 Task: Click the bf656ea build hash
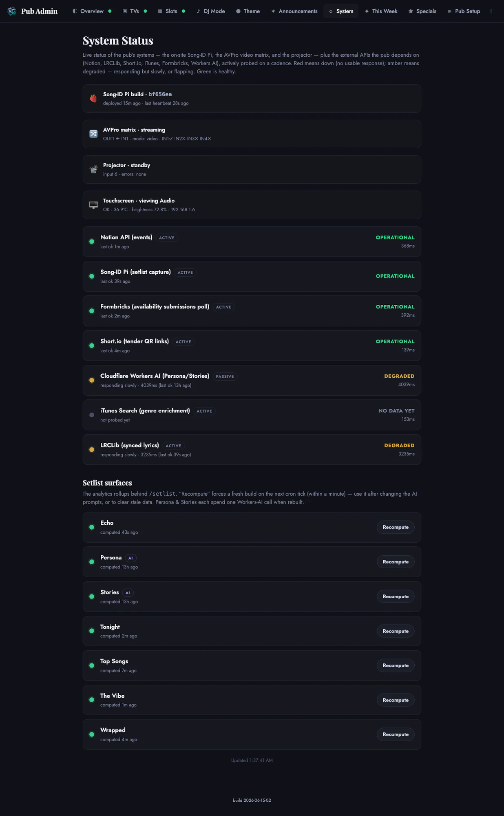pyautogui.click(x=160, y=94)
